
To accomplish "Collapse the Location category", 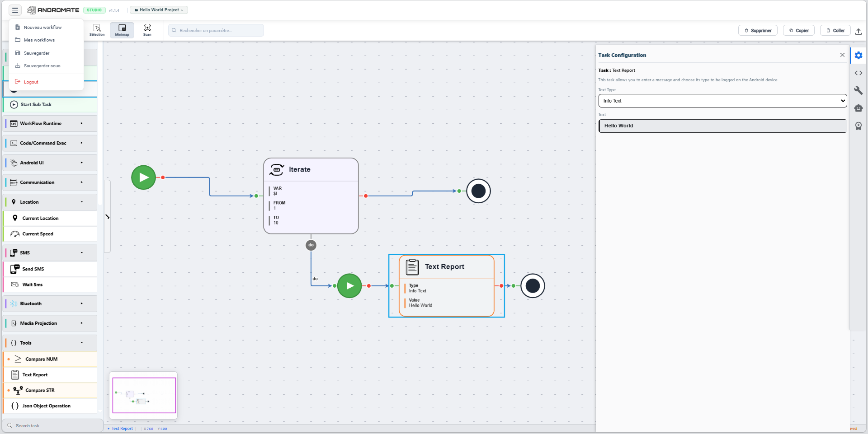I will pyautogui.click(x=50, y=202).
